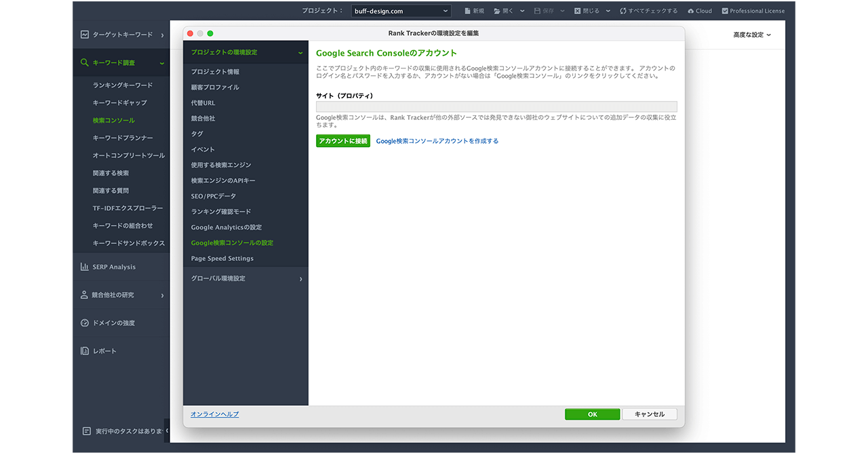Click the Cloud icon in toolbar
The image size is (868, 454).
click(x=690, y=11)
